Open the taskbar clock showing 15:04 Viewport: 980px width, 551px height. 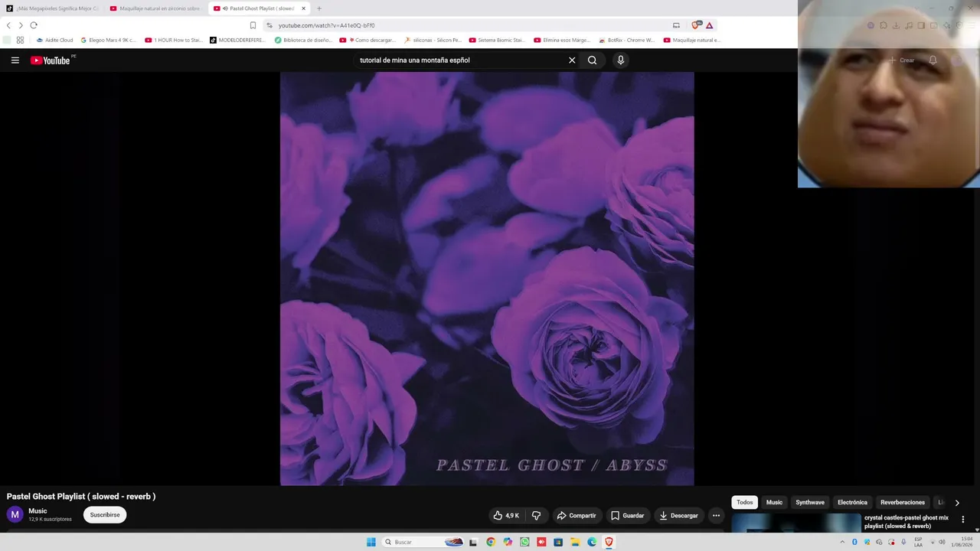point(962,542)
